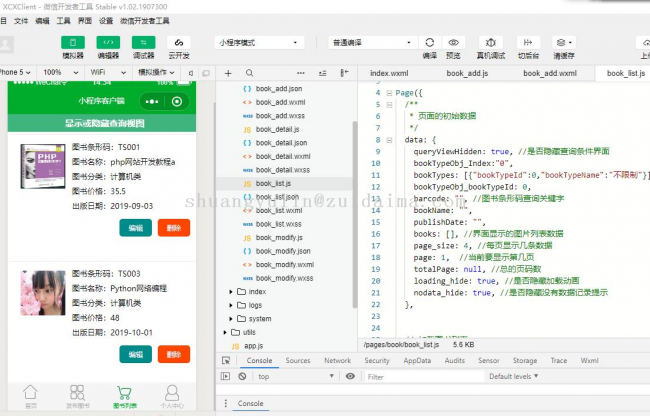
Task: Expand the logs folder in file tree
Action: point(257,306)
